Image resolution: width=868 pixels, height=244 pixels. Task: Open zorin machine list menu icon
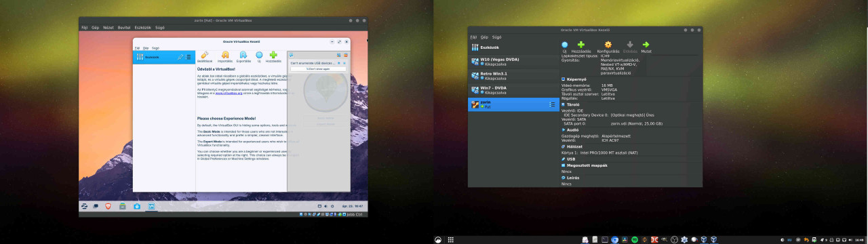(552, 104)
